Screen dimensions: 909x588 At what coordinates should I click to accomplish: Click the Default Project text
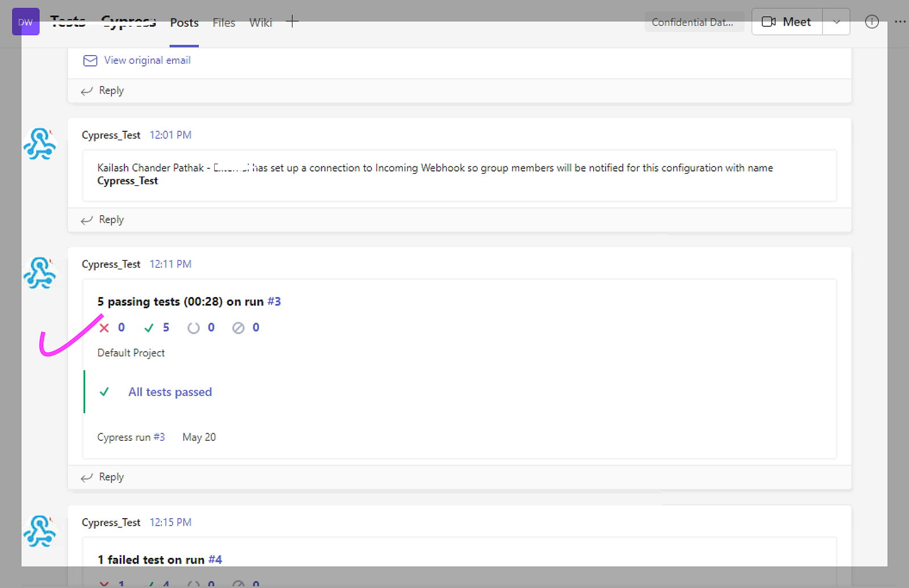(x=131, y=353)
